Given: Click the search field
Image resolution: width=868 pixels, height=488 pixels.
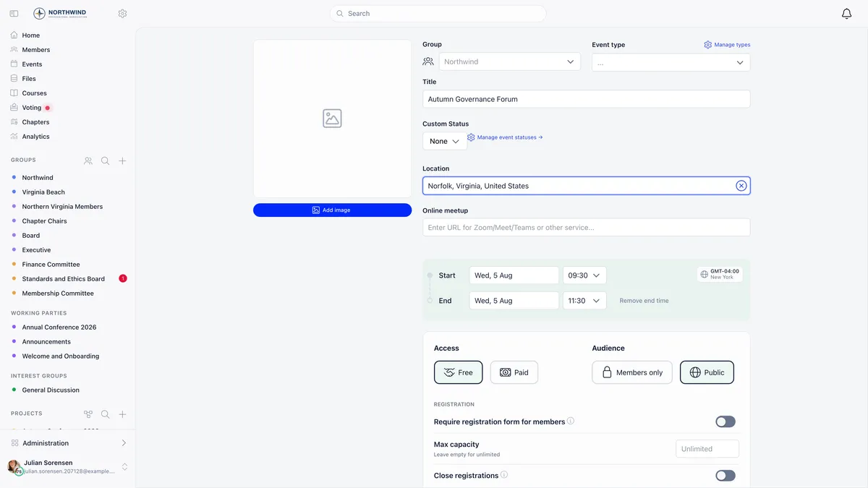Looking at the screenshot, I should (438, 14).
